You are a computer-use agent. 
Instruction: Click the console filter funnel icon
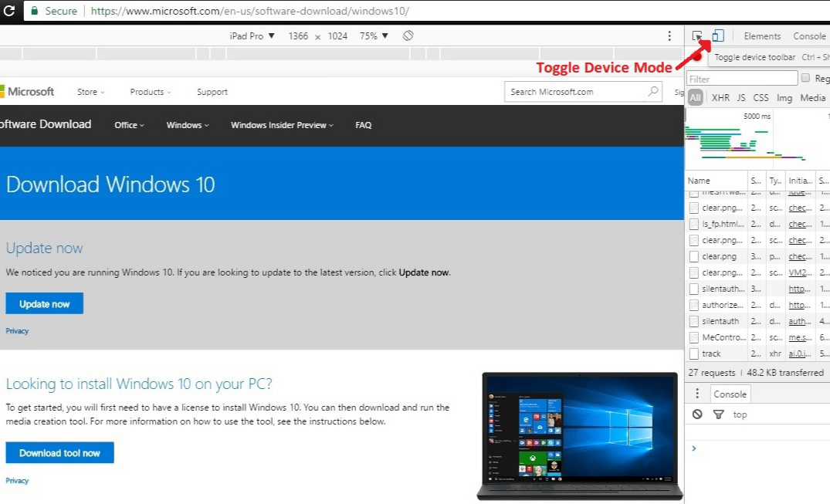click(x=718, y=414)
